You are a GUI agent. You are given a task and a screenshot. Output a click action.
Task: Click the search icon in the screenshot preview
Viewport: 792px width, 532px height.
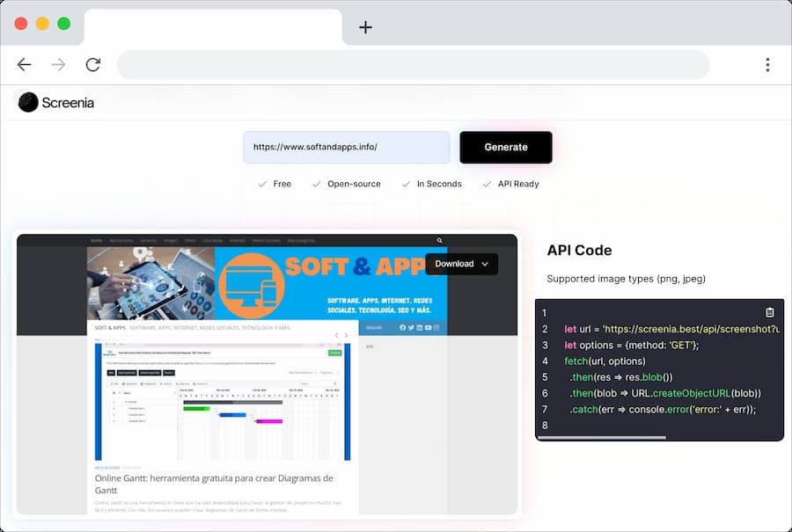pos(439,241)
